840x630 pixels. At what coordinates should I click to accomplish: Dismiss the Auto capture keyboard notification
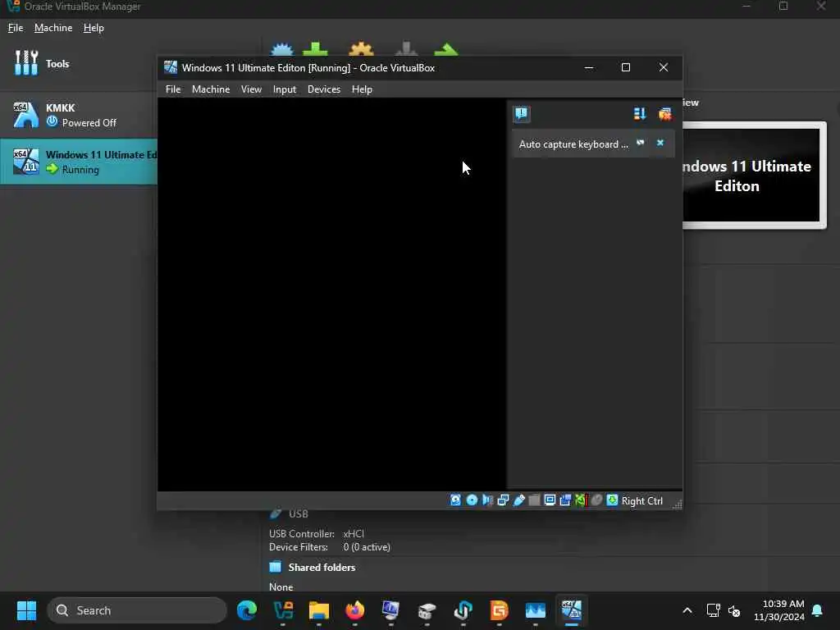[x=660, y=143]
